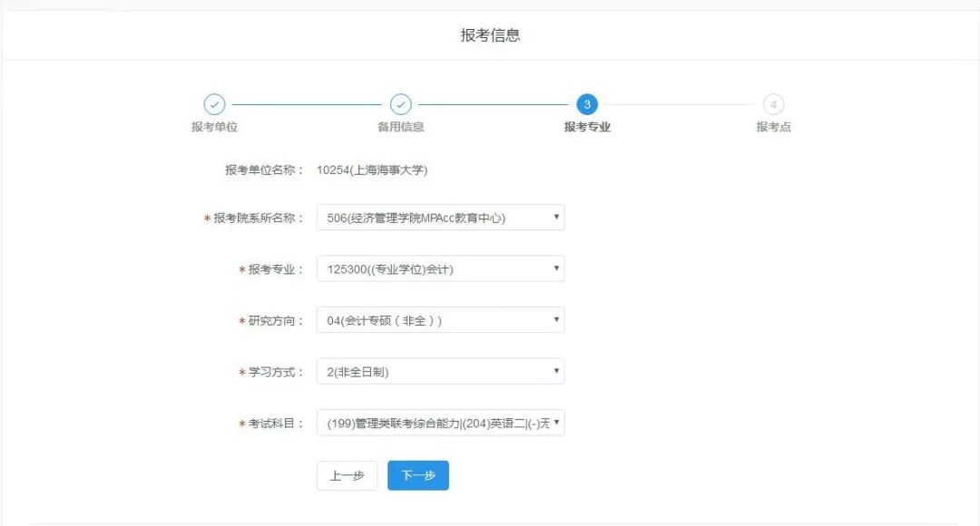Screen dimensions: 980x526
Task: Click the blue step 3 circle icon
Action: (x=587, y=104)
